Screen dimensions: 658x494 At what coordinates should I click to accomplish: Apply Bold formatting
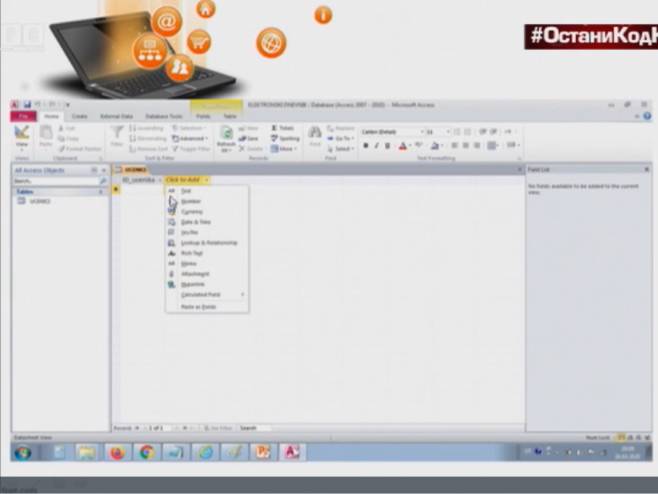click(366, 146)
